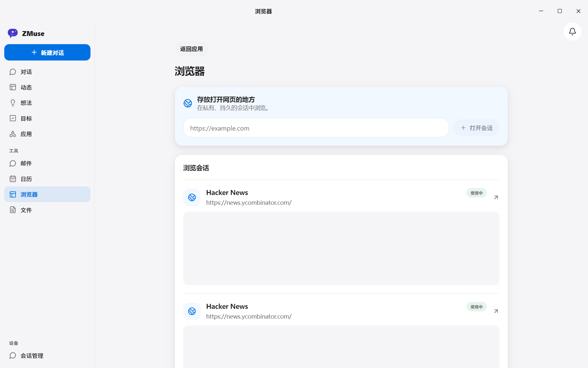Click second Hacker News preview thumbnail
The image size is (588, 368).
341,347
